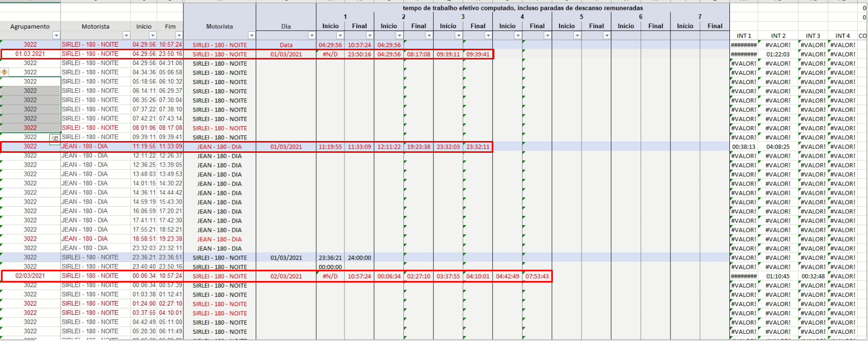The height and width of the screenshot is (341, 868).
Task: Open the Agrupamento column filter dropdown
Action: tap(56, 35)
